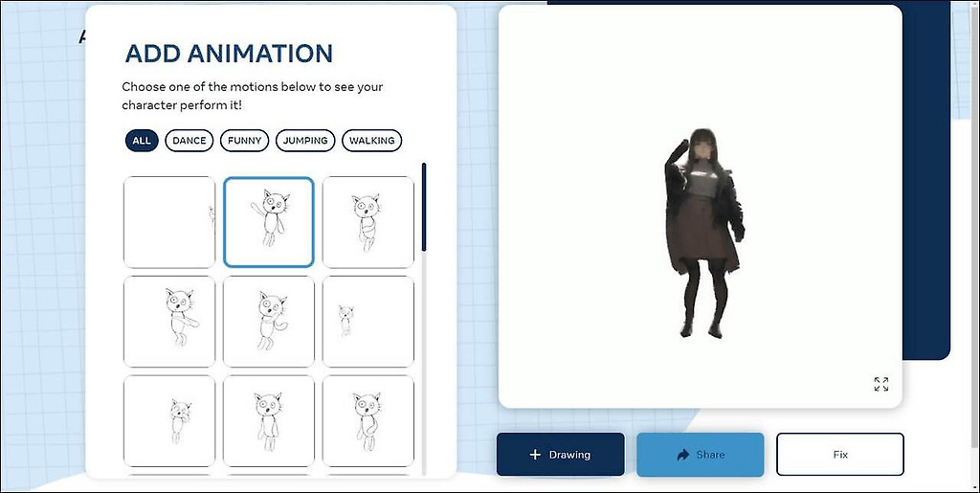This screenshot has width=980, height=493.
Task: Click the Share button
Action: 700,455
